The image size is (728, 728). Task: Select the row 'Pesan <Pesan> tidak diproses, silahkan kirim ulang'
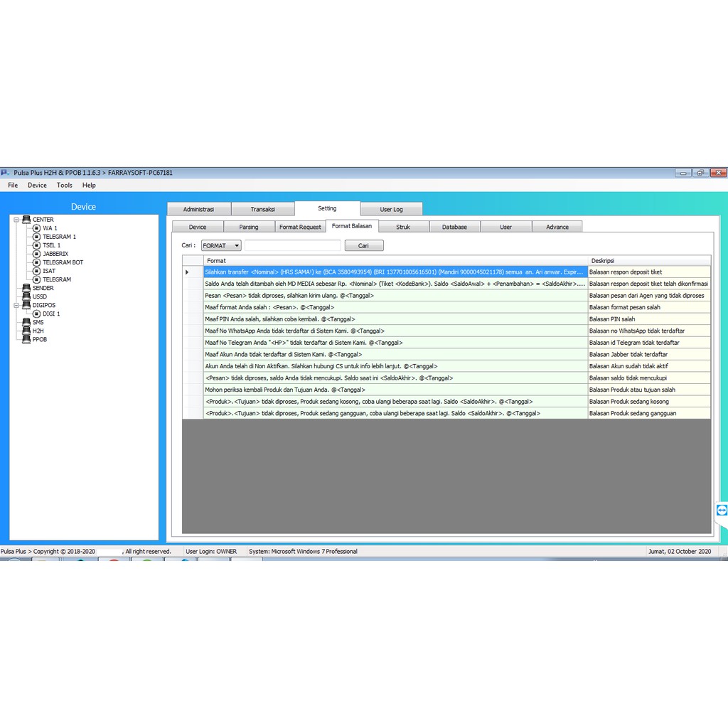coord(395,295)
